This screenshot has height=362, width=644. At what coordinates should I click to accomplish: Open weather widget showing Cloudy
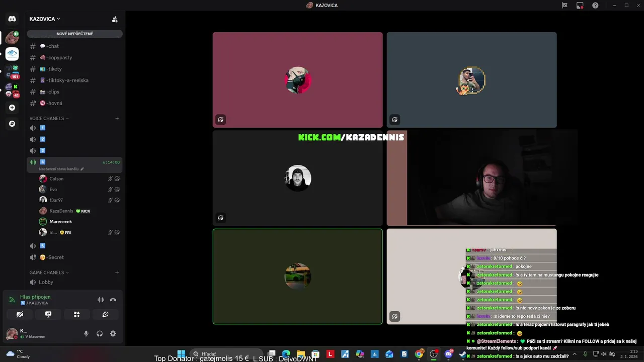coord(18,354)
